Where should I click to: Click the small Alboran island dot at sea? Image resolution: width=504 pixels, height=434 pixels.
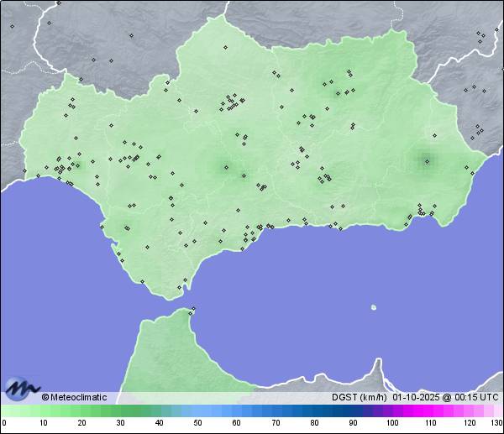pos(374,307)
